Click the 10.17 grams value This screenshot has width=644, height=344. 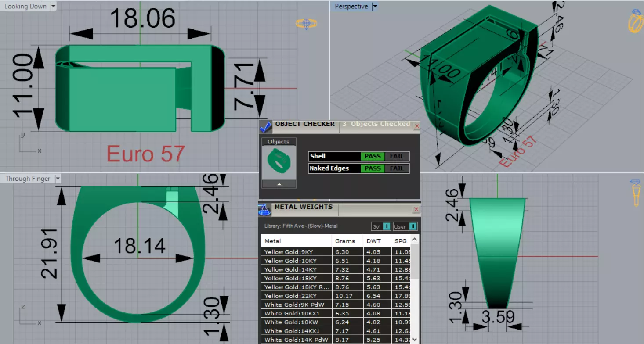point(344,296)
